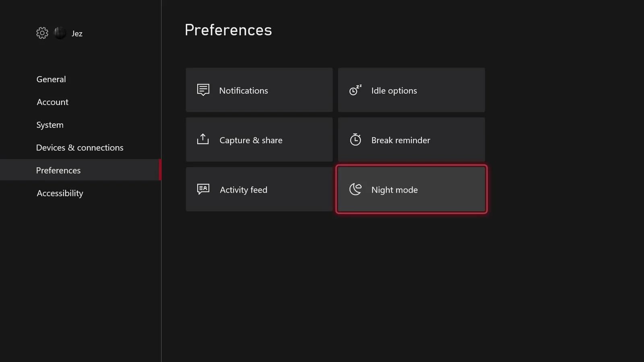Click Jez's profile avatar picture
The height and width of the screenshot is (362, 644).
tap(60, 33)
